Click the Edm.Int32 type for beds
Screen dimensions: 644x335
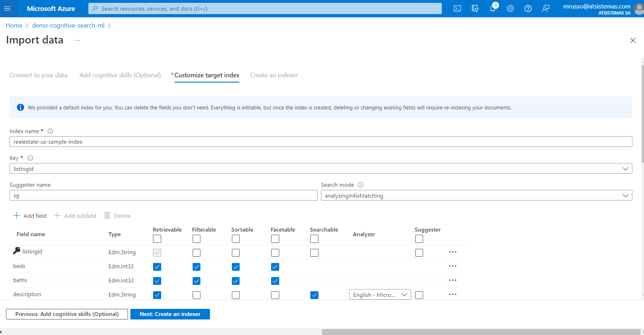121,266
